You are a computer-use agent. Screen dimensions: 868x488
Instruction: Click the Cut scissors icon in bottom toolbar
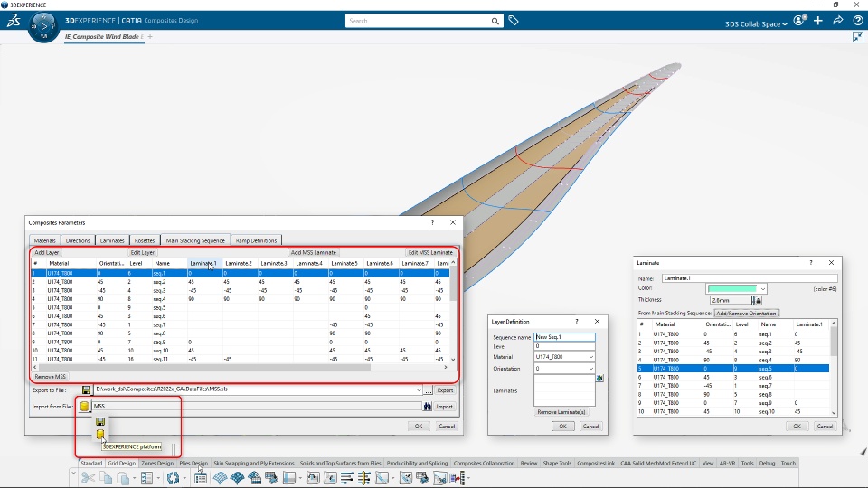[x=88, y=477]
